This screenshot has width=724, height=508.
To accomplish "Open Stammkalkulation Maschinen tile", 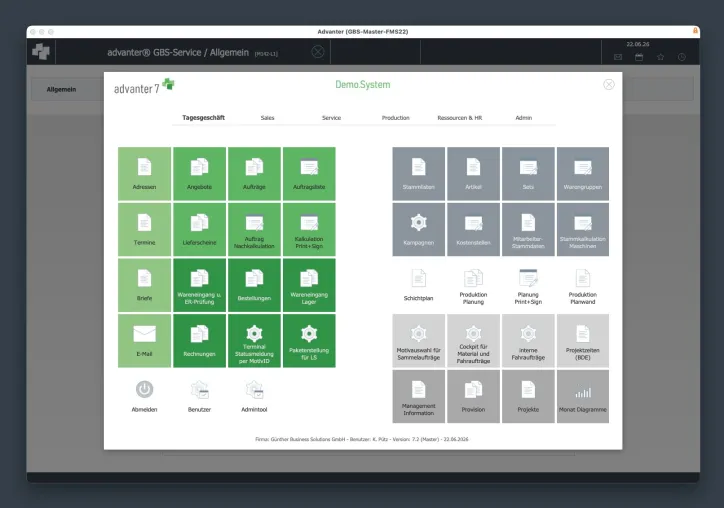I will pyautogui.click(x=583, y=230).
